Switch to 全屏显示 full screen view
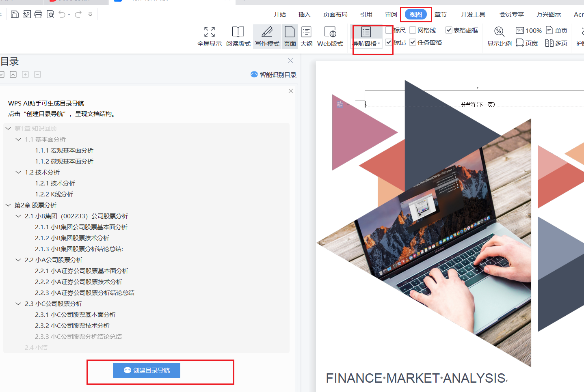 pos(209,37)
